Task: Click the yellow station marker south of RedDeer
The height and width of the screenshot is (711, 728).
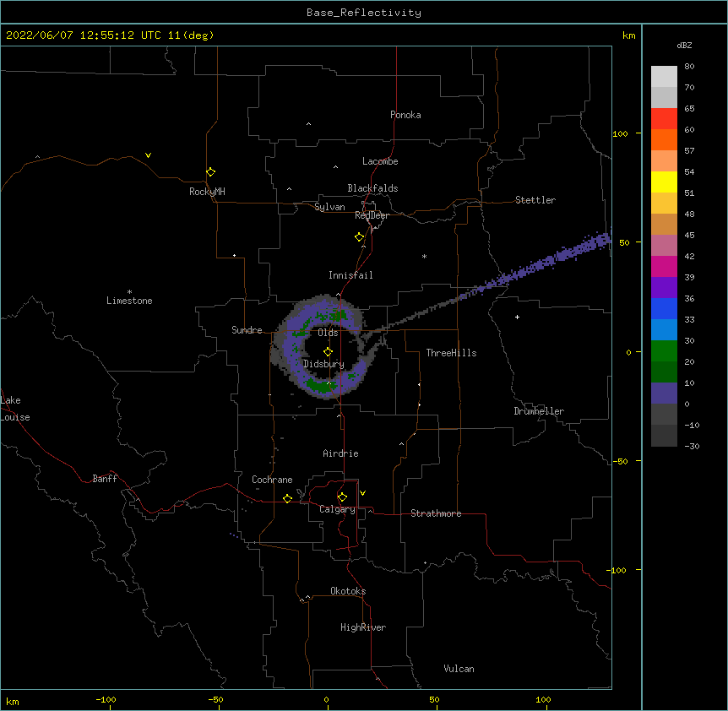Action: [359, 237]
